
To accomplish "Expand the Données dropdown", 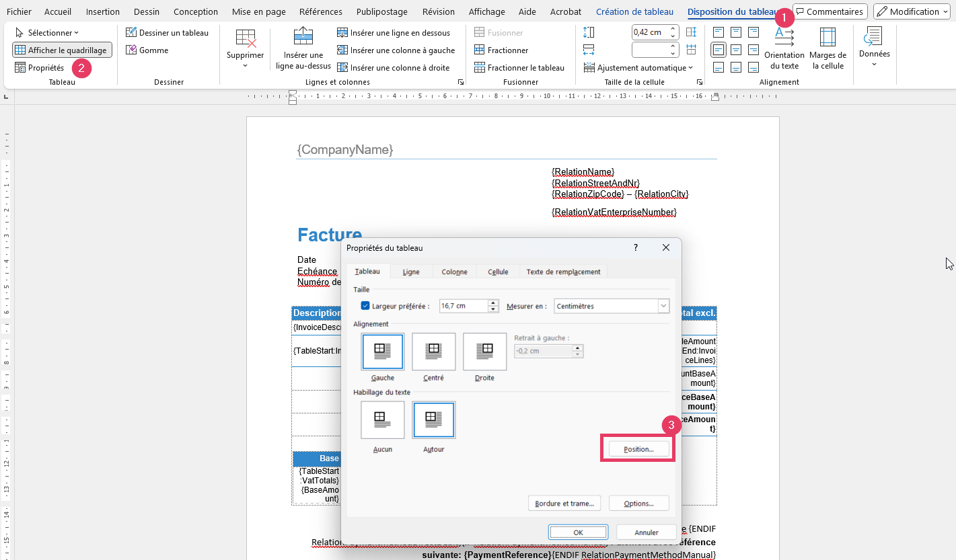I will pos(874,47).
